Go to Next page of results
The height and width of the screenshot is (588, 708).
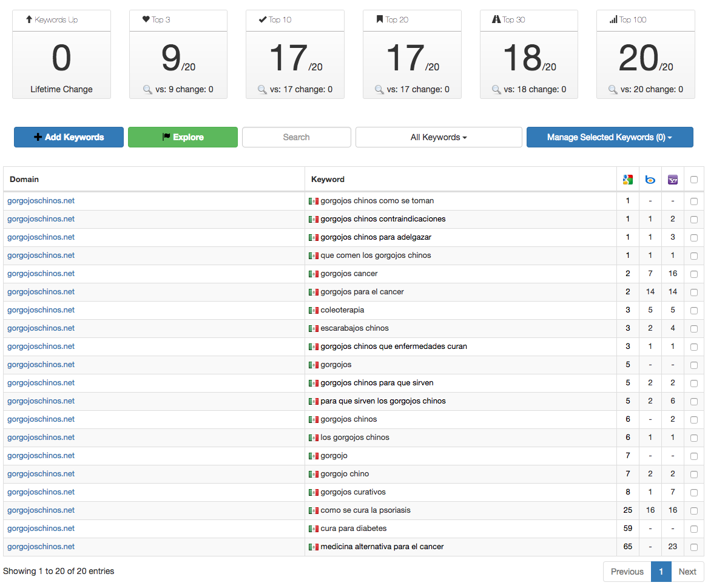[x=687, y=572]
